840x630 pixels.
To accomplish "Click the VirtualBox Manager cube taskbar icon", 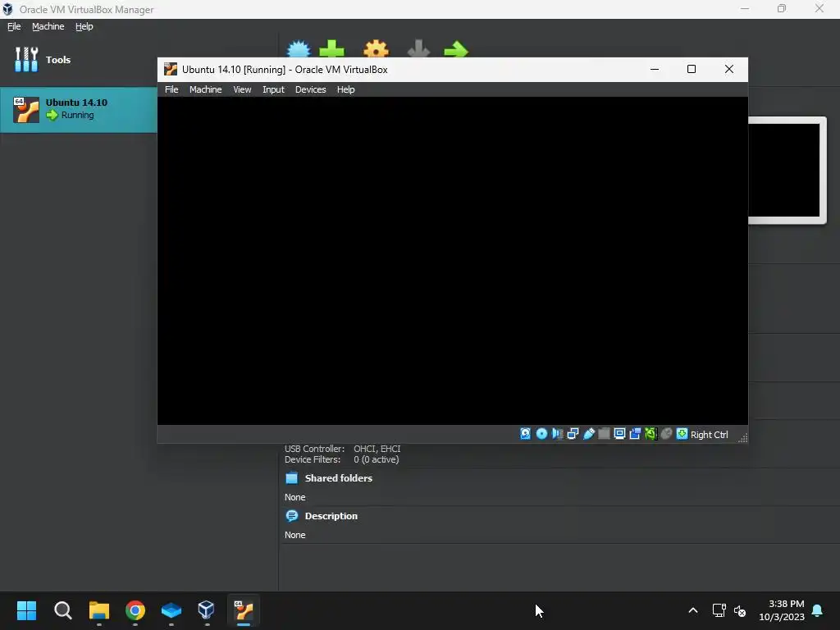I will coord(206,610).
